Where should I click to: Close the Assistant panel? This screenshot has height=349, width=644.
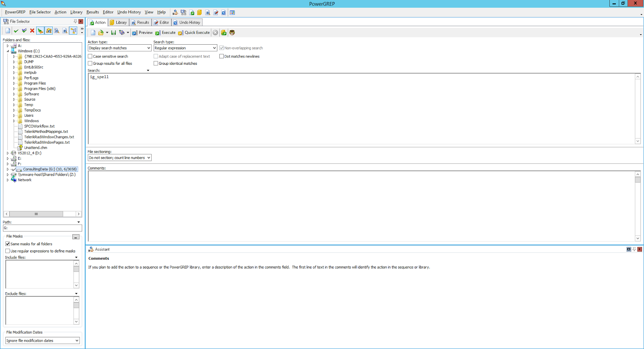pyautogui.click(x=640, y=249)
